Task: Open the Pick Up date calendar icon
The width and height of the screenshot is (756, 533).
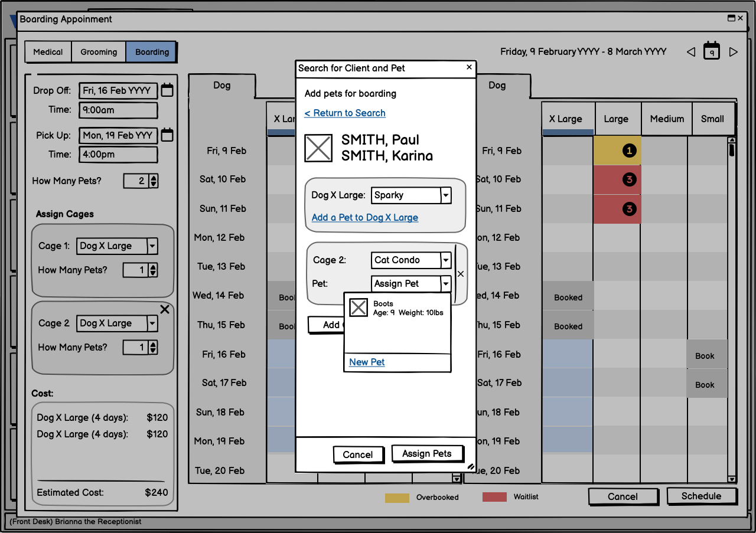Action: [167, 135]
